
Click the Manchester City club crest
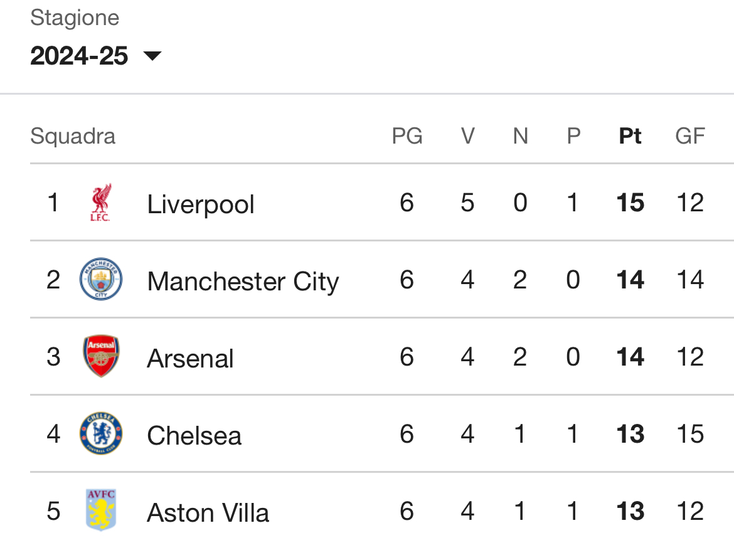click(101, 279)
